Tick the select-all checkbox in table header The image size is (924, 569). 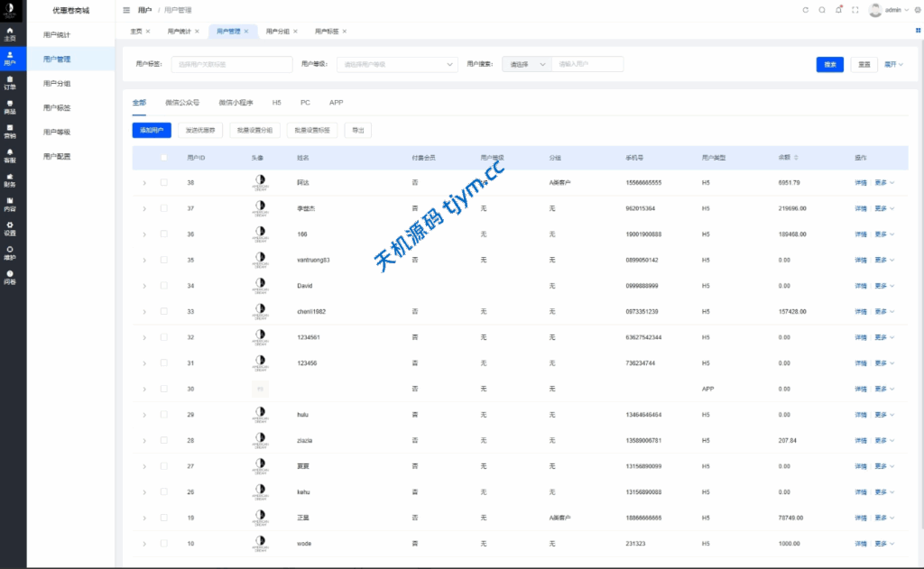click(x=163, y=158)
